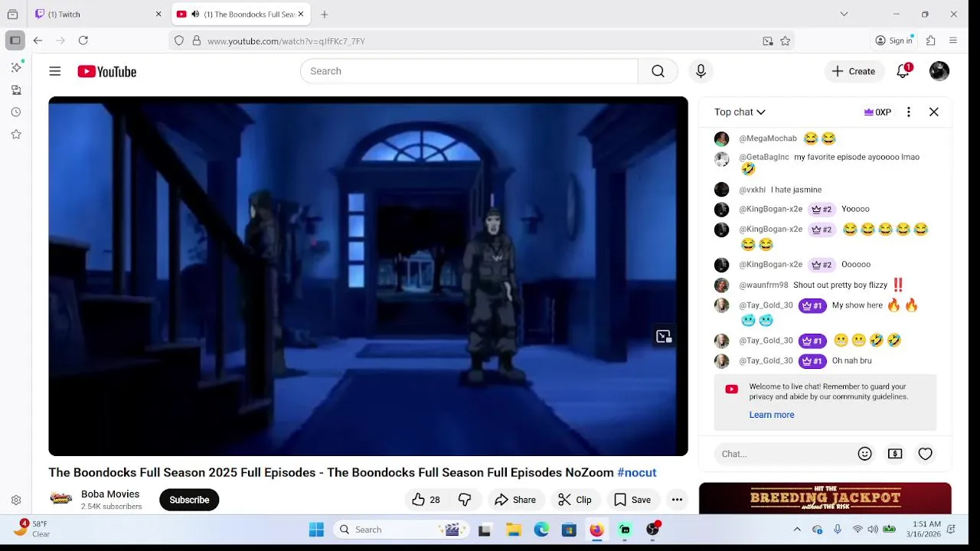Open YouTube notifications bell
The width and height of the screenshot is (980, 551).
pos(903,71)
